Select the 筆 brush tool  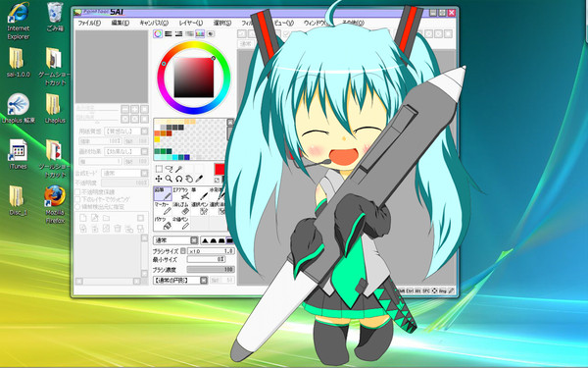(x=200, y=193)
